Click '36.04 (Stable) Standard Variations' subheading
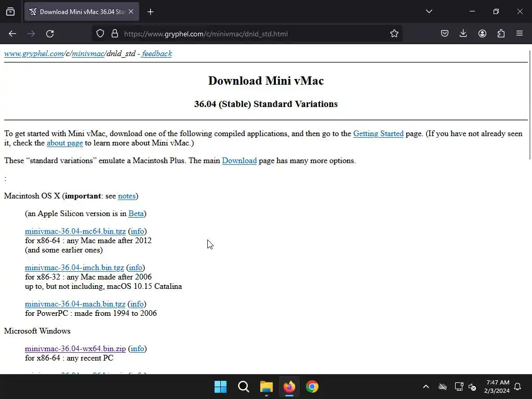The width and height of the screenshot is (532, 399). click(x=266, y=104)
